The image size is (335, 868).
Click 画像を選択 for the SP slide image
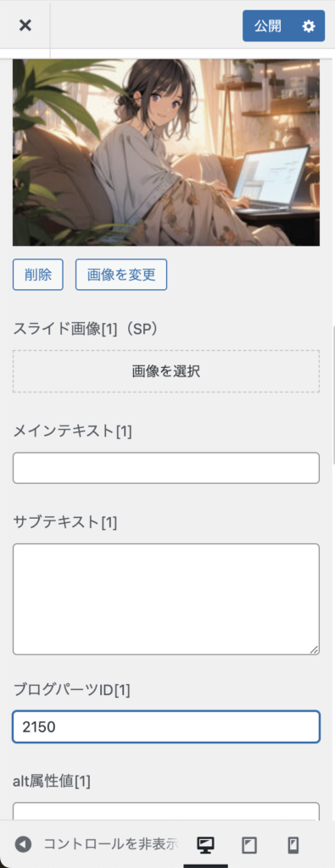(x=166, y=371)
